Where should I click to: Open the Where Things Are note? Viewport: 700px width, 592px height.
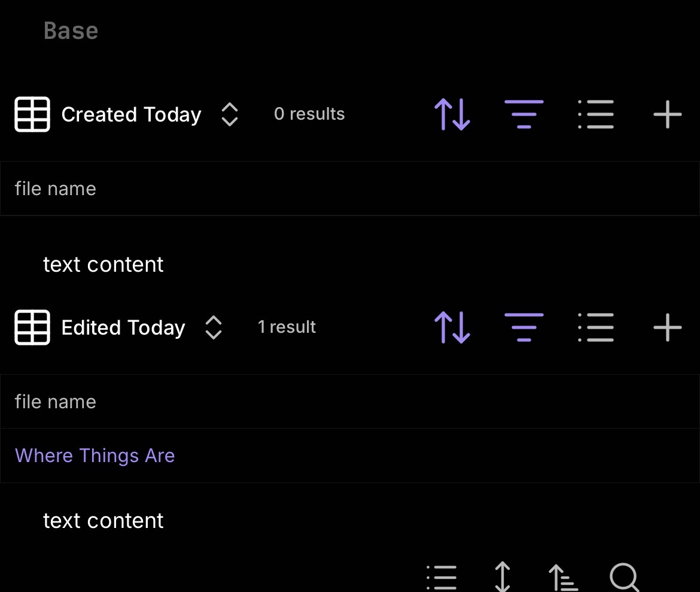95,456
